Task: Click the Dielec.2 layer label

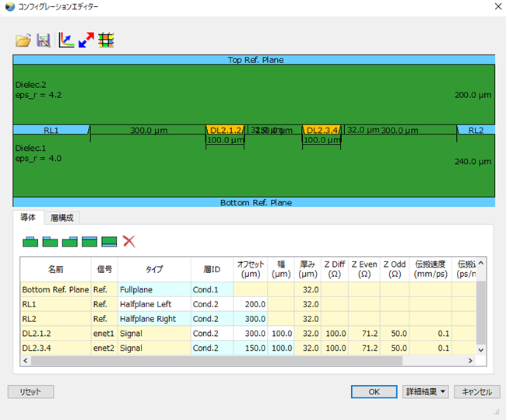Action: tap(30, 85)
